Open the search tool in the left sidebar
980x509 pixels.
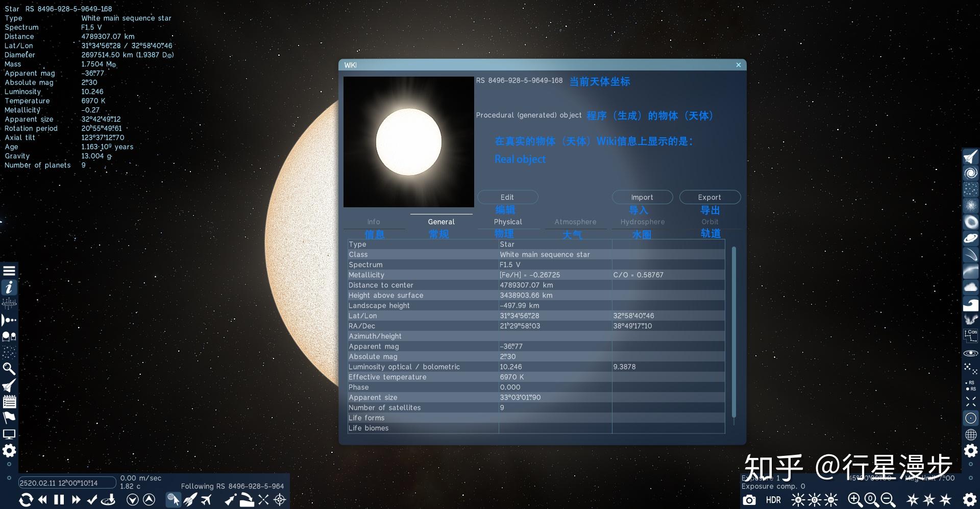[9, 368]
